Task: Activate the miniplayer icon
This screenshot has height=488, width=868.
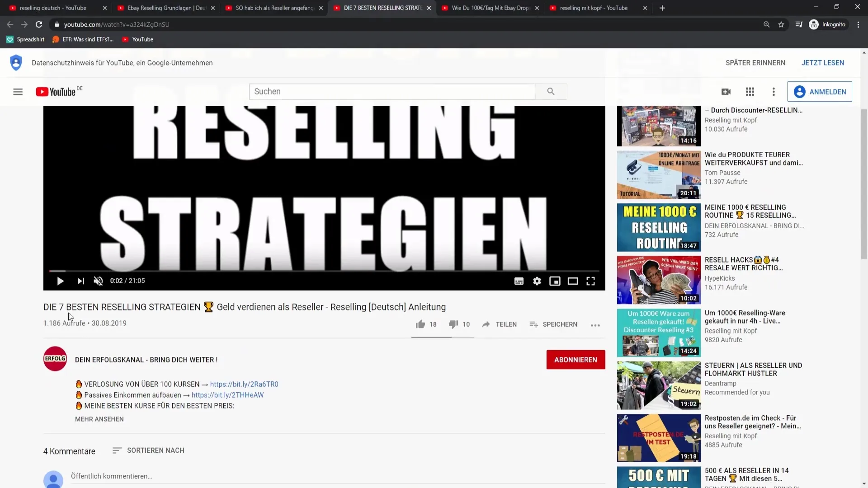Action: click(555, 281)
